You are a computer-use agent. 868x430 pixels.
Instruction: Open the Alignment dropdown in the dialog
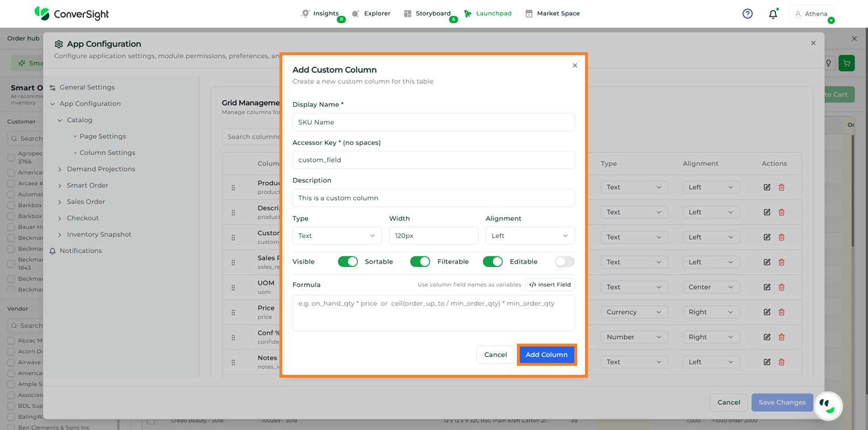point(529,236)
